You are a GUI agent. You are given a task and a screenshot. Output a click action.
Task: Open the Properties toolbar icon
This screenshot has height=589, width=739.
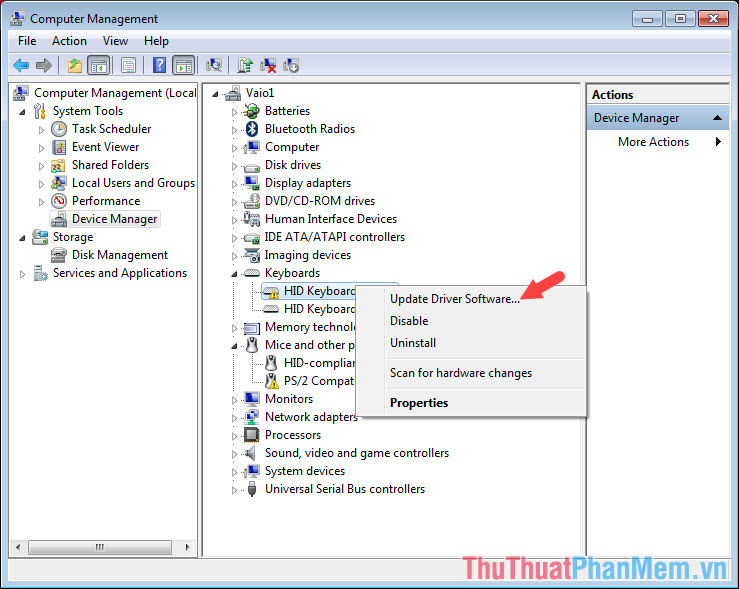point(128,65)
